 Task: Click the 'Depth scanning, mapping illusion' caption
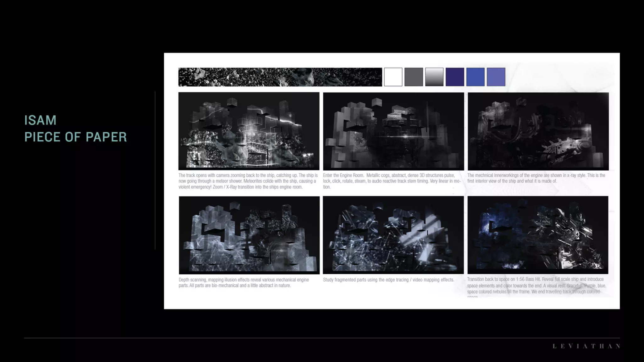point(244,282)
